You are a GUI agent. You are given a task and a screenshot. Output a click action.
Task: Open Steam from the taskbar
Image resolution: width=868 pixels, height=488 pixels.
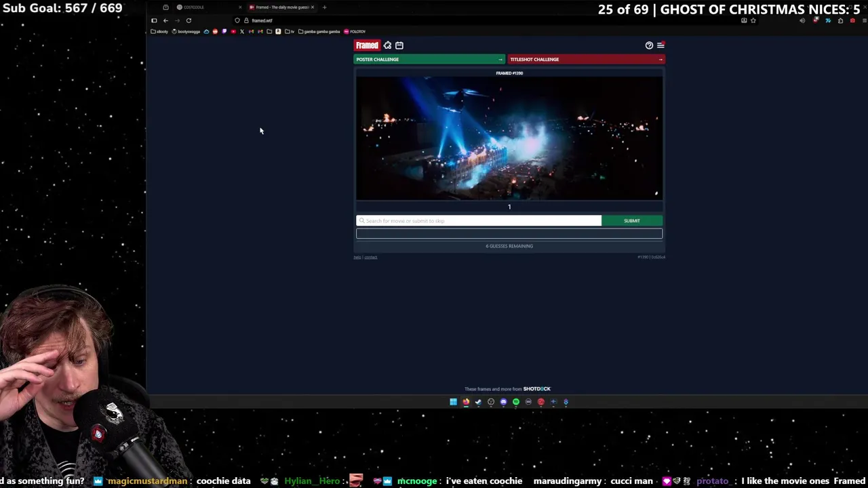(478, 402)
